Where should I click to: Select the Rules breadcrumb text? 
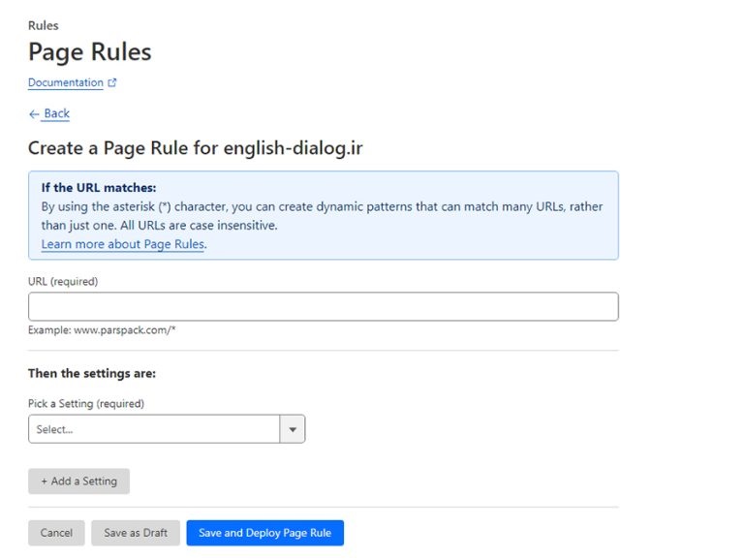click(43, 25)
